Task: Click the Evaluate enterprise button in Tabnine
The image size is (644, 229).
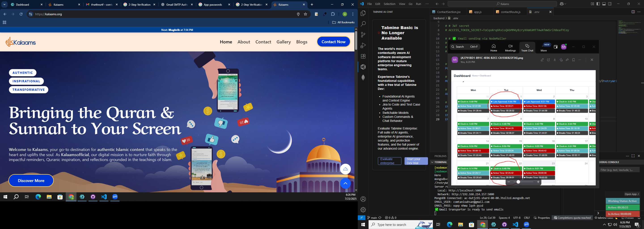Action: tap(389, 161)
